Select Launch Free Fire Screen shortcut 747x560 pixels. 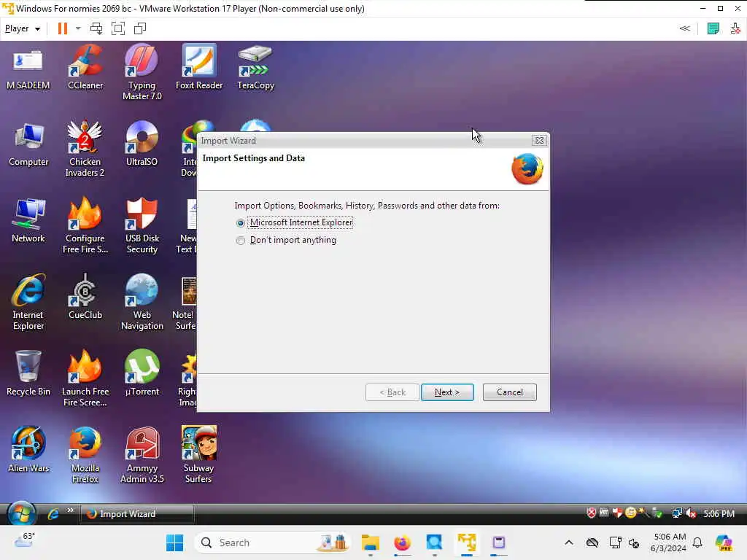pos(85,379)
